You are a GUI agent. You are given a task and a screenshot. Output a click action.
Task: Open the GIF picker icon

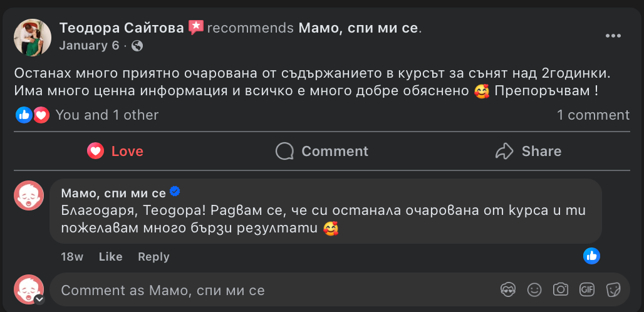587,289
